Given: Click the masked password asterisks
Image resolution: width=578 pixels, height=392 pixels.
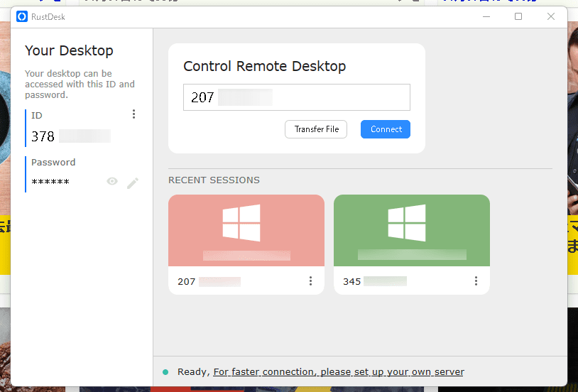Looking at the screenshot, I should [50, 183].
